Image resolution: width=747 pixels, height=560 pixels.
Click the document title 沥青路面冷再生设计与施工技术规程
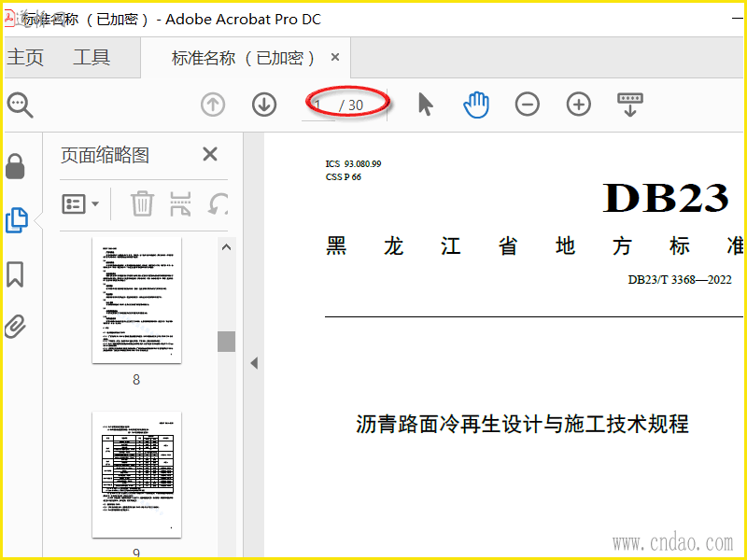pos(523,424)
